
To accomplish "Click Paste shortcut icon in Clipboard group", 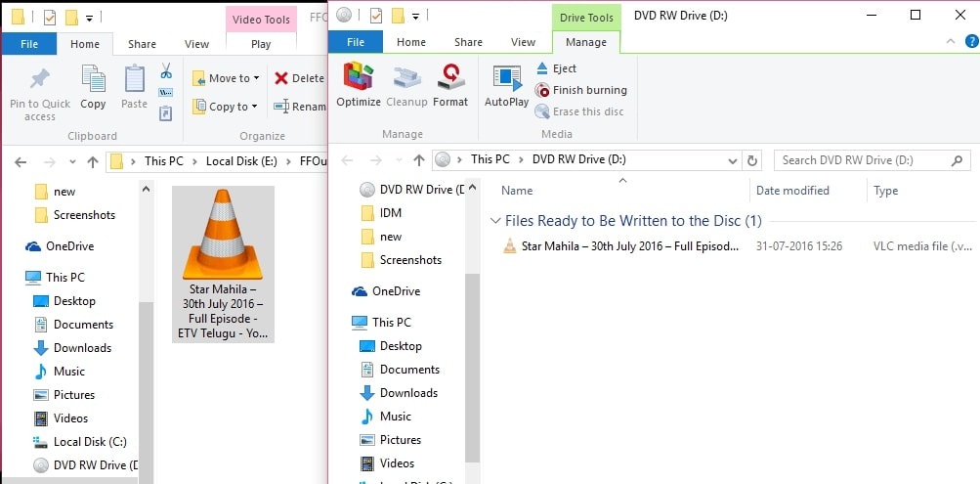I will point(166,113).
